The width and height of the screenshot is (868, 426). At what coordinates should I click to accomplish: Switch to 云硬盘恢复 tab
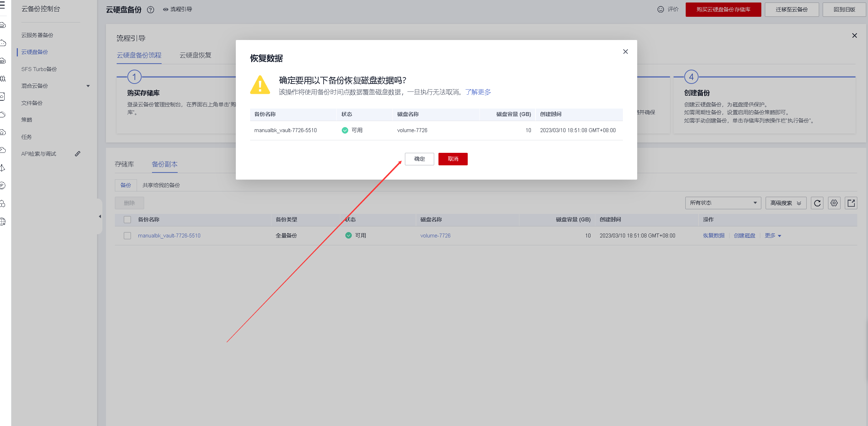coord(195,55)
